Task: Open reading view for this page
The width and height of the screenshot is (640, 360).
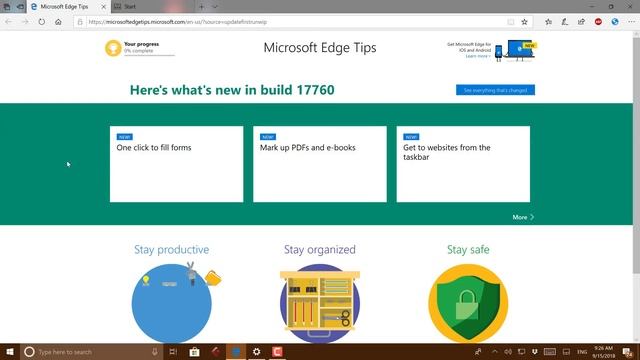Action: (511, 22)
